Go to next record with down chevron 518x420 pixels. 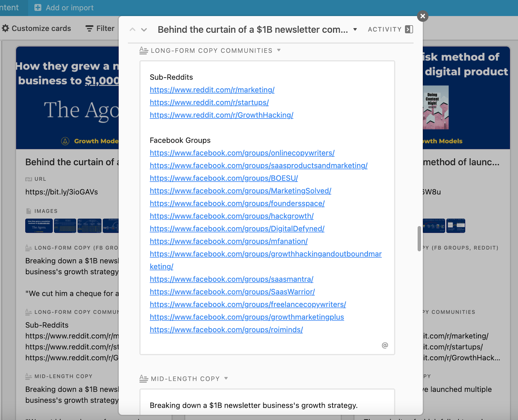click(x=144, y=29)
